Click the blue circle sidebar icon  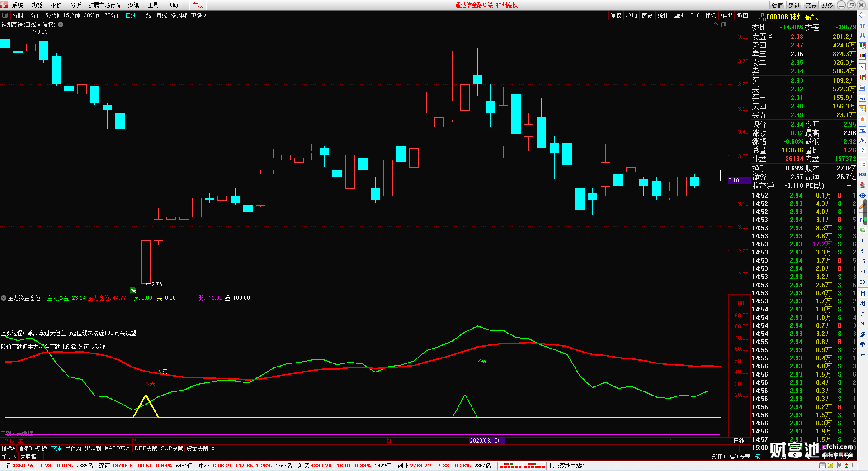coord(863,150)
